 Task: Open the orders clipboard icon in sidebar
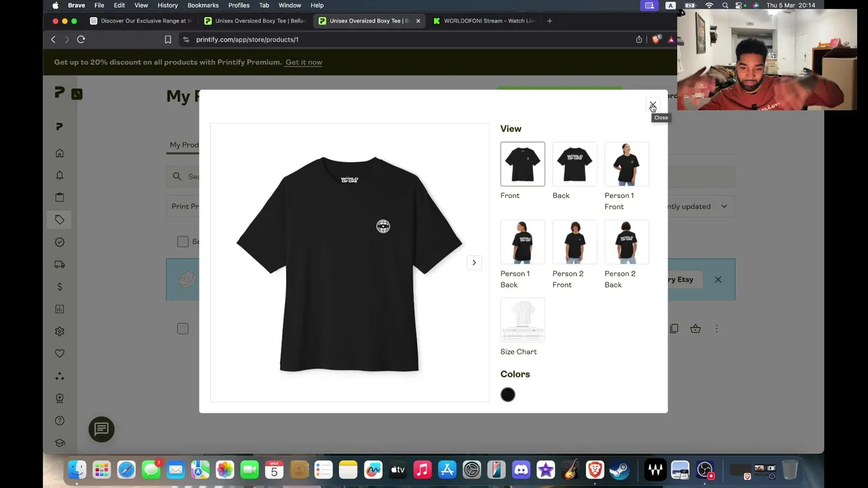pos(60,197)
